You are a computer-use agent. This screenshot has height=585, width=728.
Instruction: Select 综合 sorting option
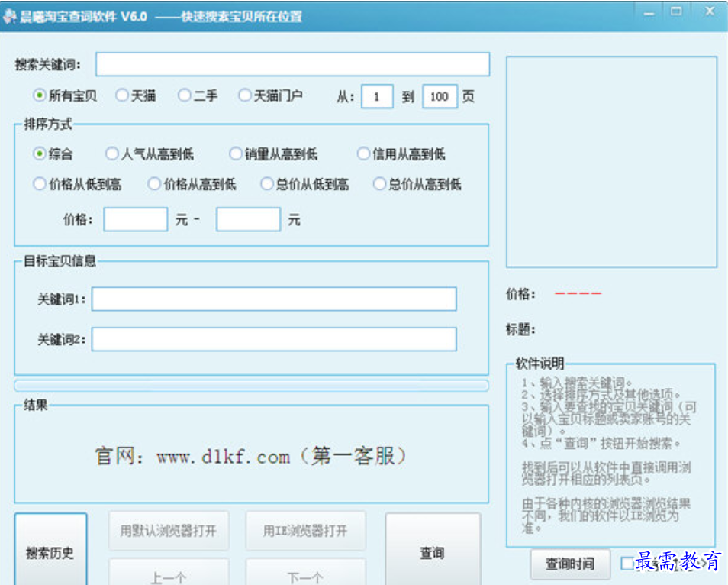coord(40,154)
